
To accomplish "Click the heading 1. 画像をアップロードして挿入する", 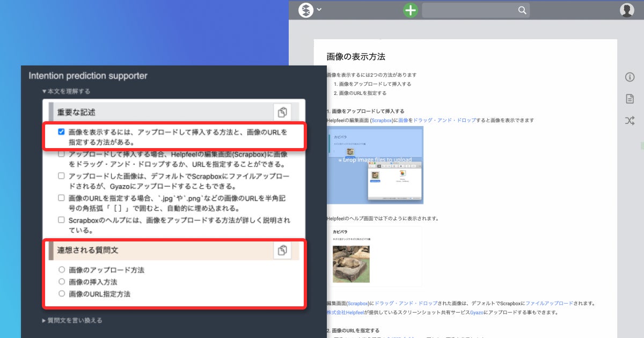I will point(365,111).
